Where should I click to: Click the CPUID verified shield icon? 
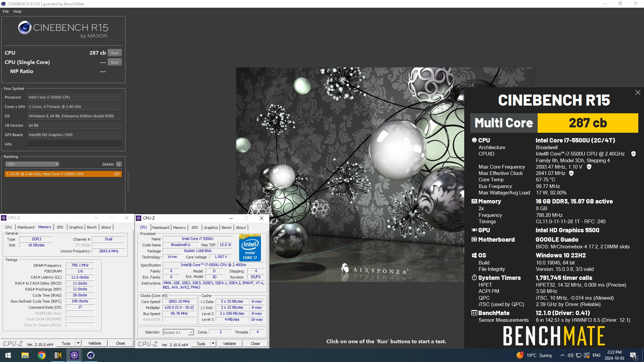[633, 154]
